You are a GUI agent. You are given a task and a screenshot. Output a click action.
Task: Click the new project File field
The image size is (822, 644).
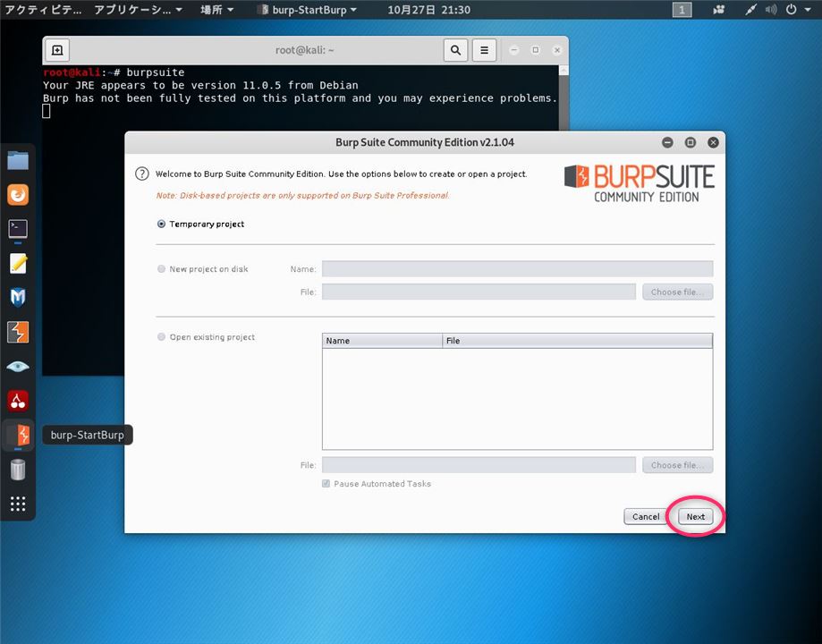click(479, 292)
